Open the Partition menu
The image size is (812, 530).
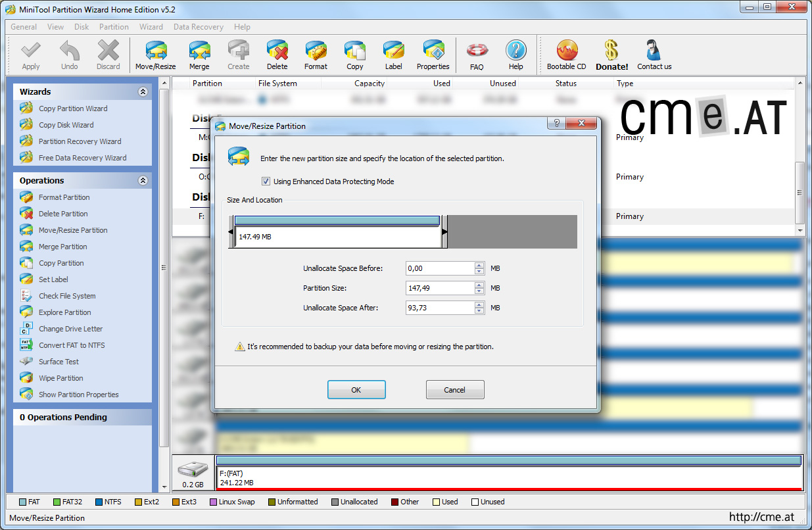[114, 27]
